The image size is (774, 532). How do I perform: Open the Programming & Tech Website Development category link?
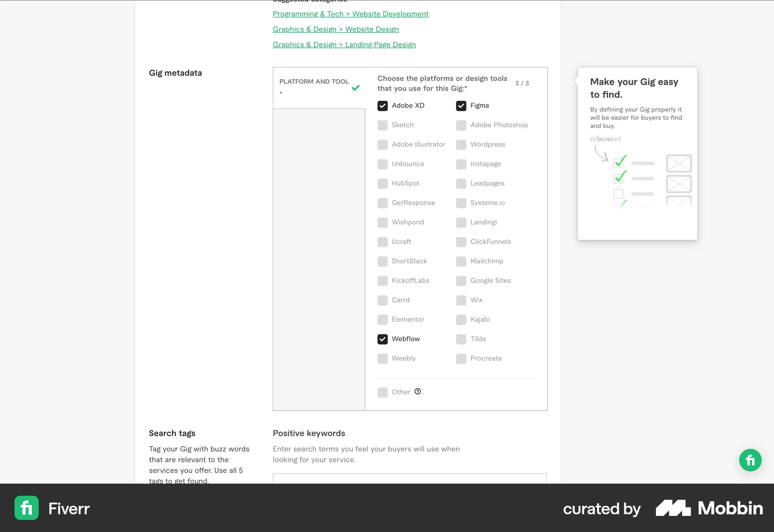tap(350, 14)
